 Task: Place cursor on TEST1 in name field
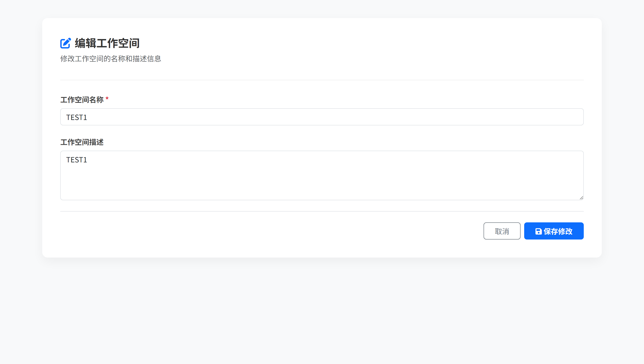point(76,117)
